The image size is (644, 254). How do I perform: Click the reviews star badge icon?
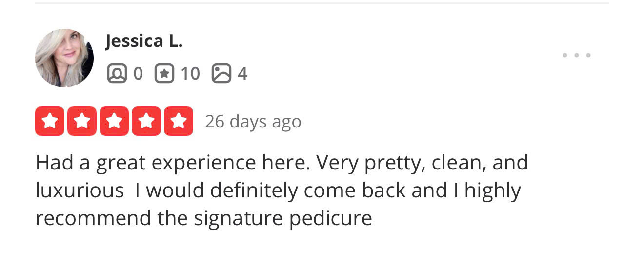[164, 74]
